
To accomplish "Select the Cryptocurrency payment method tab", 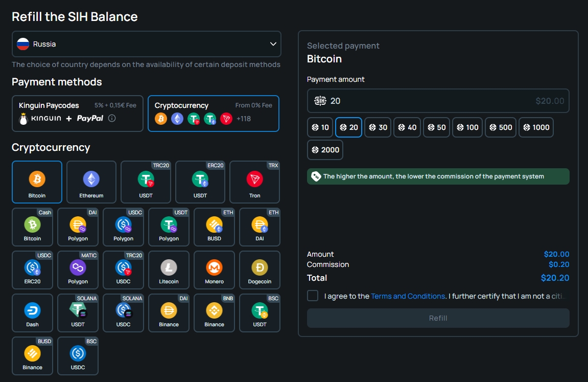I will coord(214,113).
